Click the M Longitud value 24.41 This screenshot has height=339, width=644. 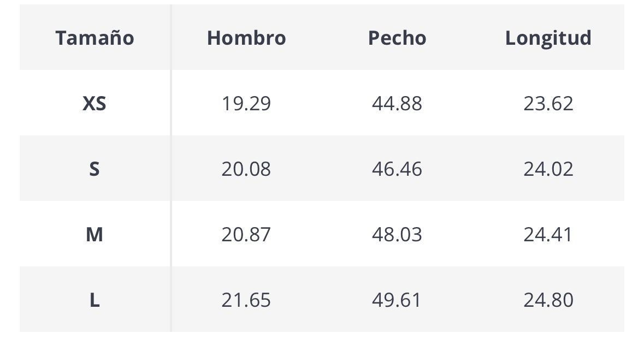[548, 234]
